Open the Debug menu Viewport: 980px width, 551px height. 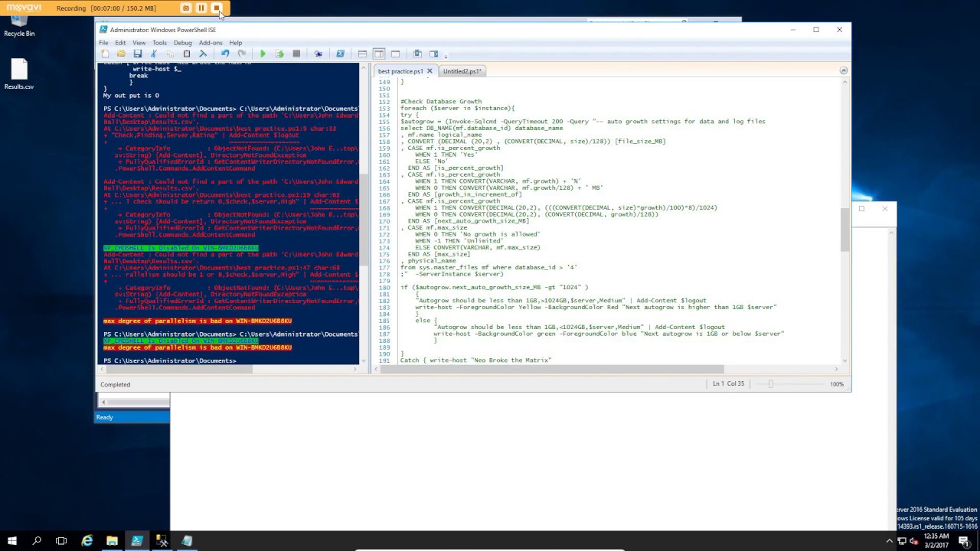click(x=182, y=43)
